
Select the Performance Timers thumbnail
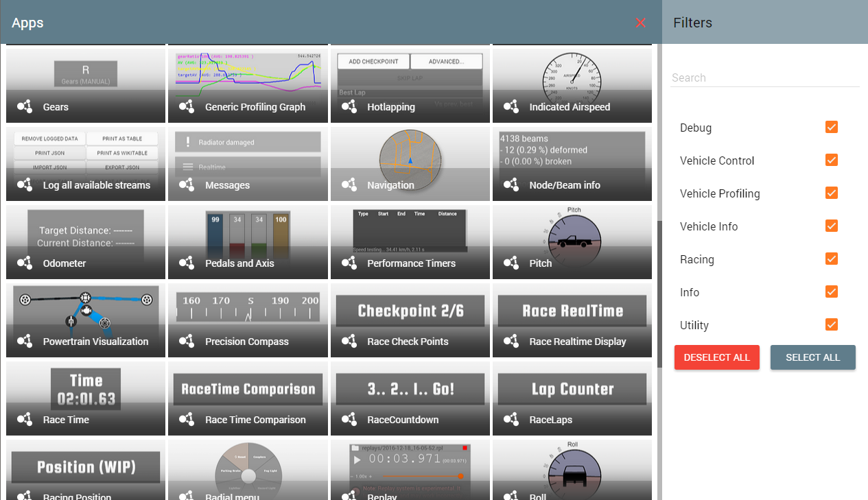point(410,242)
